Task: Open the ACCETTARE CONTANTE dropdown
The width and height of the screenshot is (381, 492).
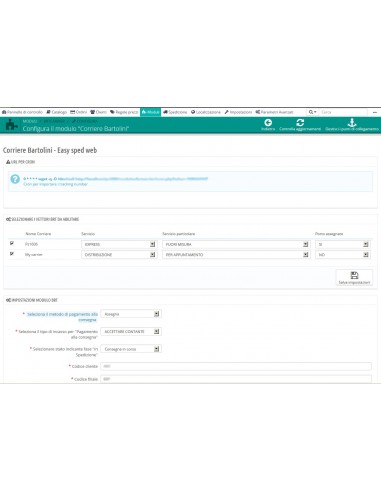Action: (131, 332)
